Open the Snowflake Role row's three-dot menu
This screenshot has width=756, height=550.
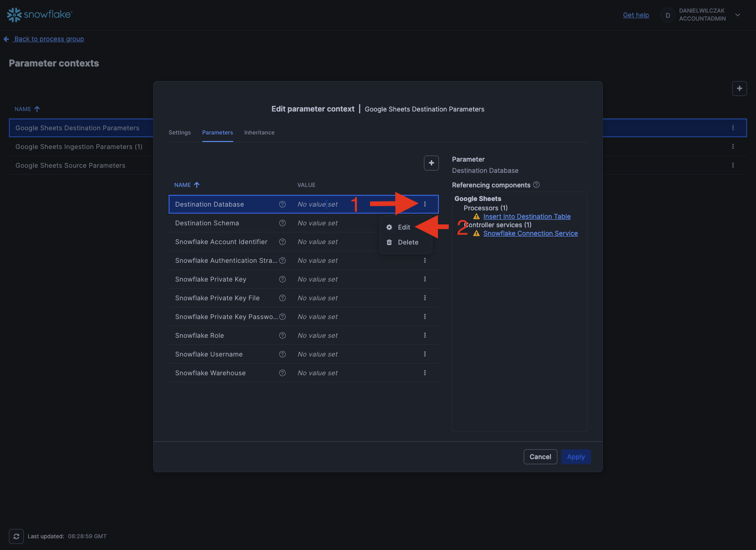tap(425, 335)
